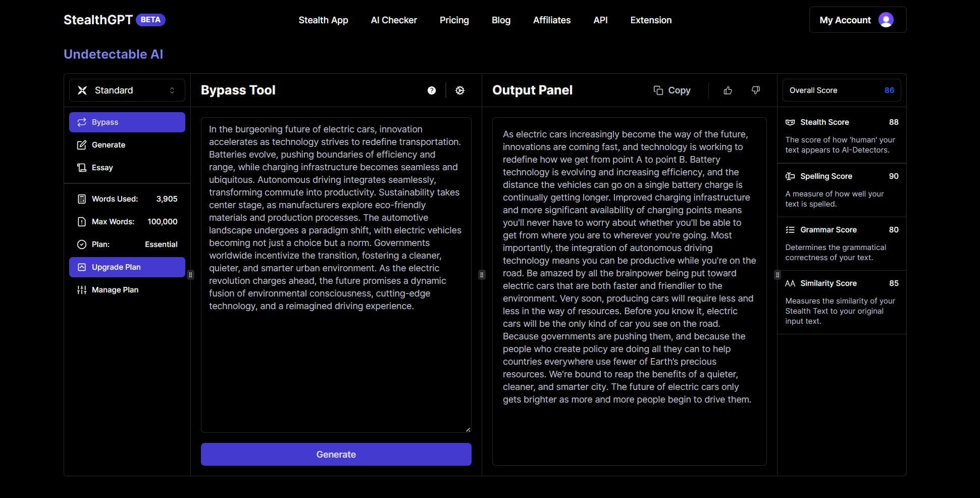Screen dimensions: 980x498
Task: Click inside the Output Panel text
Action: pyautogui.click(x=629, y=267)
